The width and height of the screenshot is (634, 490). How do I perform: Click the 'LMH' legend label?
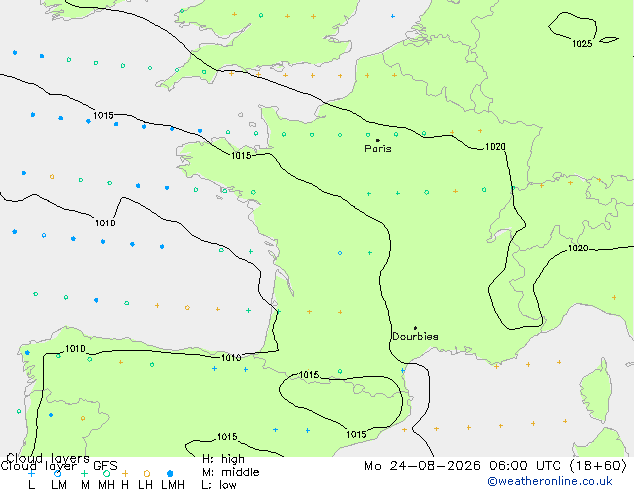173,485
